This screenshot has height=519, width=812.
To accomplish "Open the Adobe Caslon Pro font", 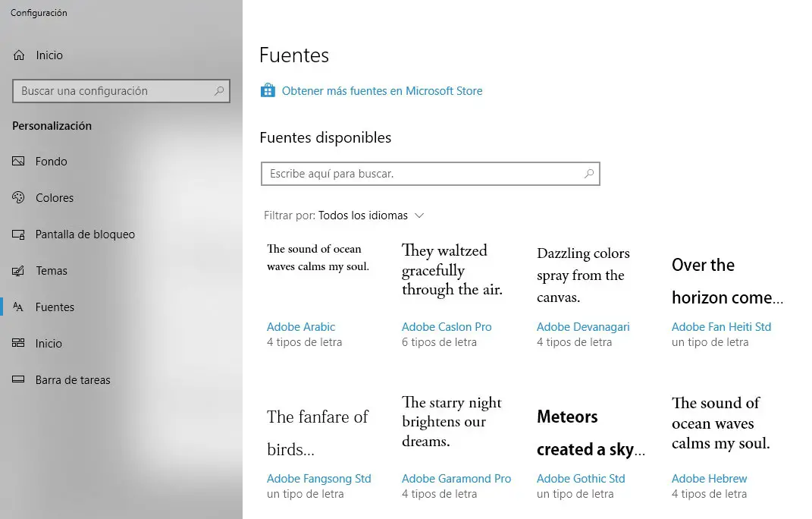I will click(x=447, y=326).
